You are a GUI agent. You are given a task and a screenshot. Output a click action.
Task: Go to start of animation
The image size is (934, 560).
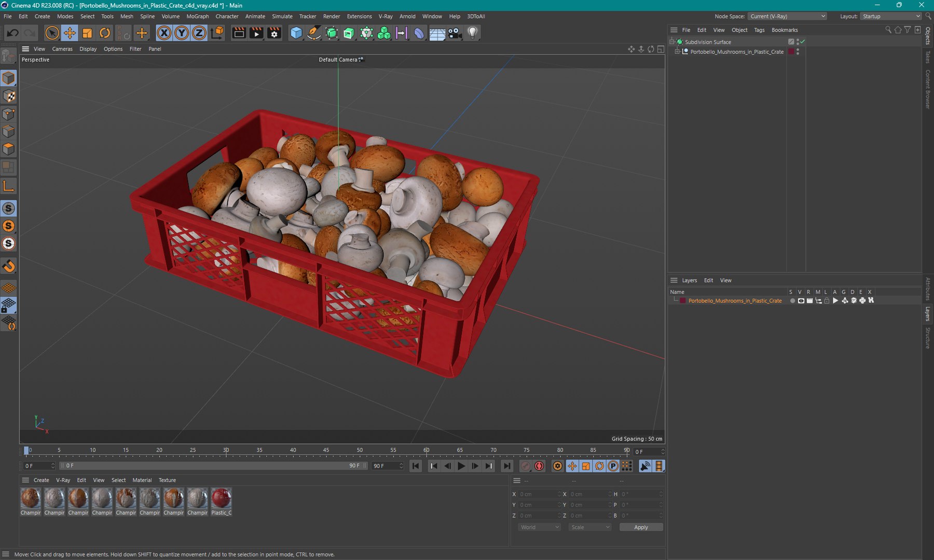coord(416,466)
